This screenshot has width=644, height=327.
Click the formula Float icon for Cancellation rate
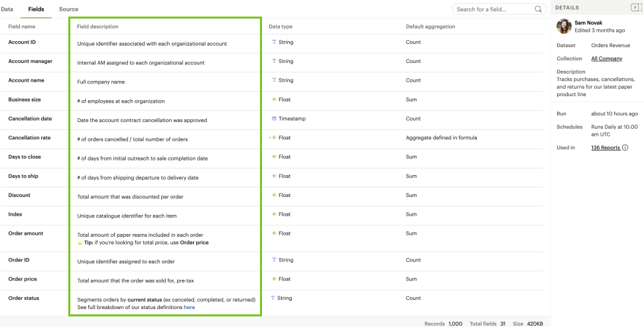point(273,137)
